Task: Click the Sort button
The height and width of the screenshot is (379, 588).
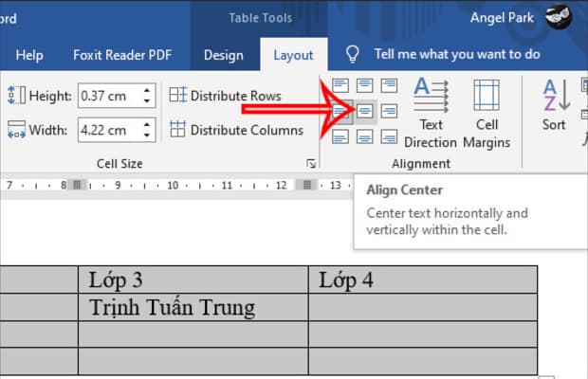Action: tap(554, 106)
